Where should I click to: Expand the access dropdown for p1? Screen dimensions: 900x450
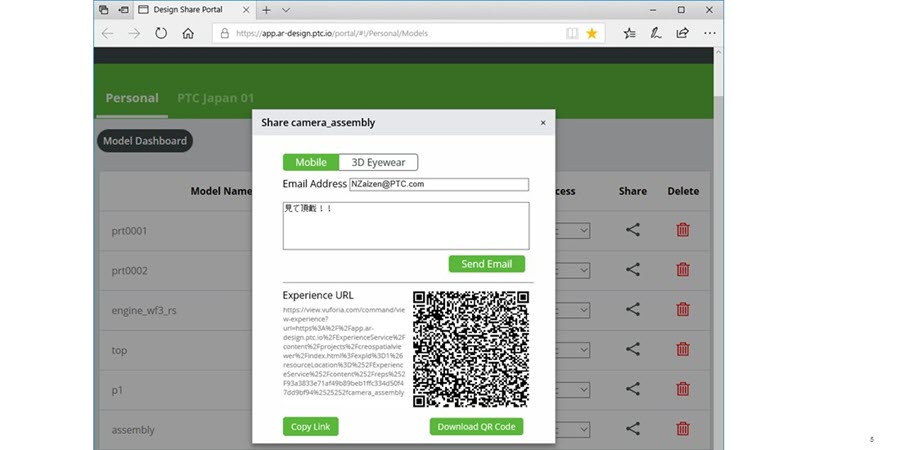pos(573,390)
